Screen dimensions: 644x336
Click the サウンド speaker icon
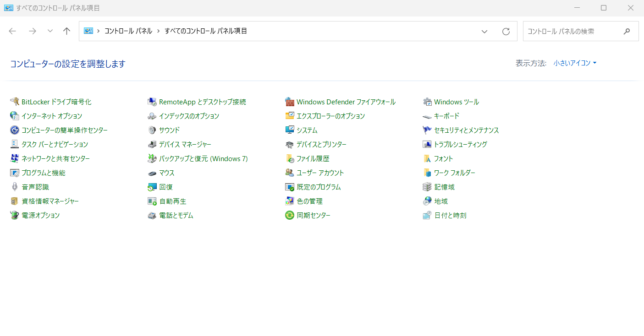152,130
